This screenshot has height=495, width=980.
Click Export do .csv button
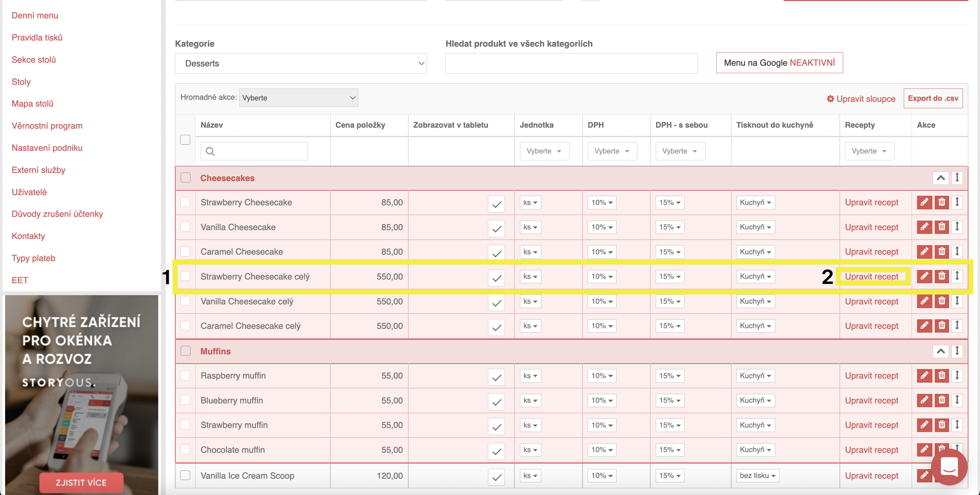coord(933,98)
